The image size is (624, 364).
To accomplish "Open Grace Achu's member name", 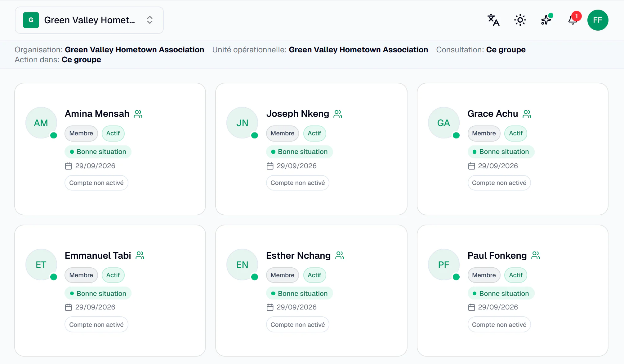I will (x=493, y=114).
